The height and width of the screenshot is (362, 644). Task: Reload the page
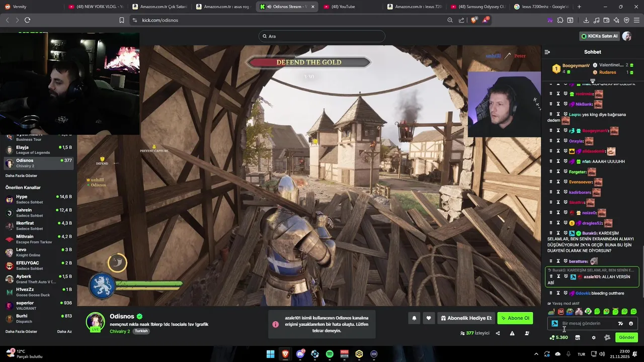click(x=27, y=20)
